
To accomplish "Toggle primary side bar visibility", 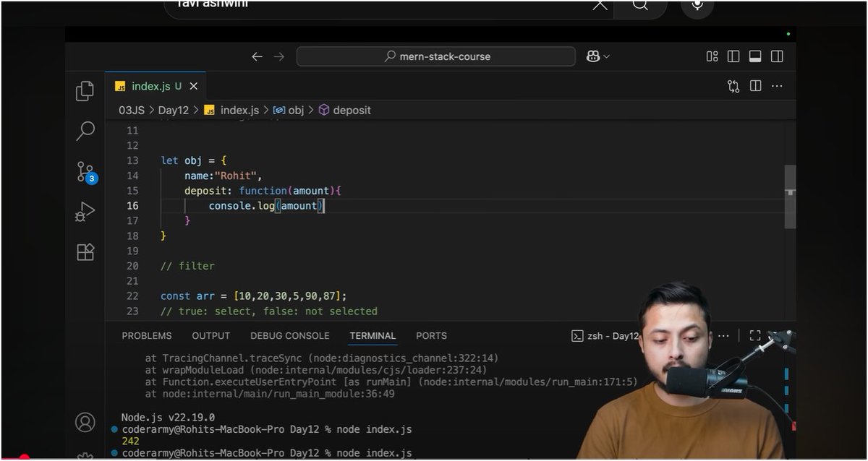I will coord(733,56).
